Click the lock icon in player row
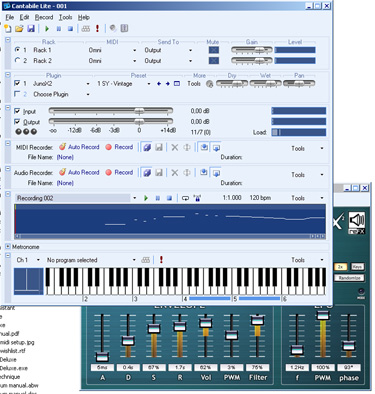 click(x=197, y=198)
